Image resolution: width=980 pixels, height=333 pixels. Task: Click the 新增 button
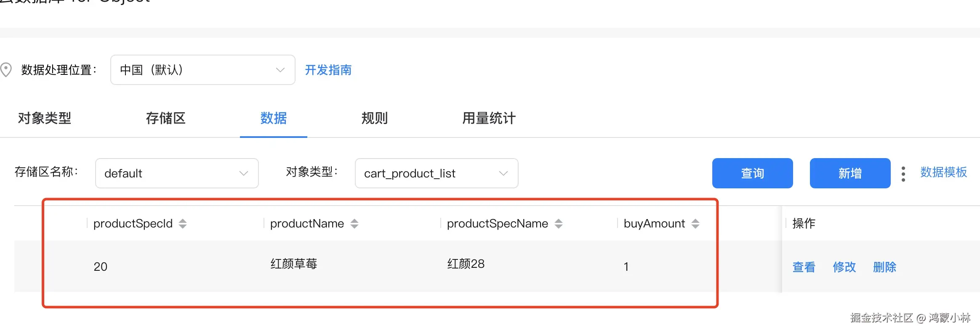coord(850,173)
